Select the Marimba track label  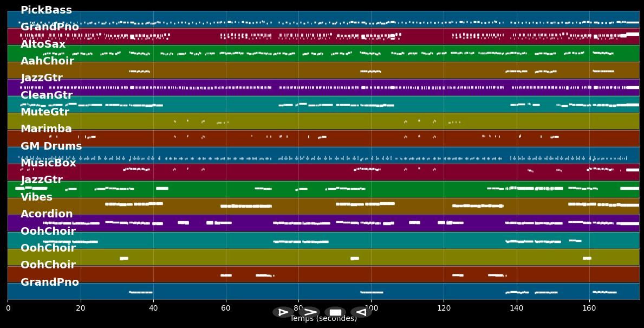(x=46, y=129)
